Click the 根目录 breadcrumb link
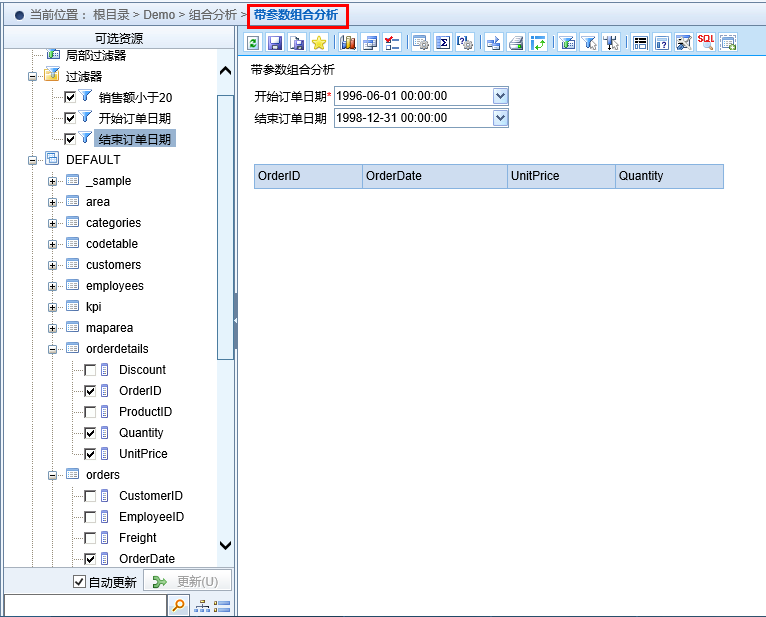 coord(111,15)
